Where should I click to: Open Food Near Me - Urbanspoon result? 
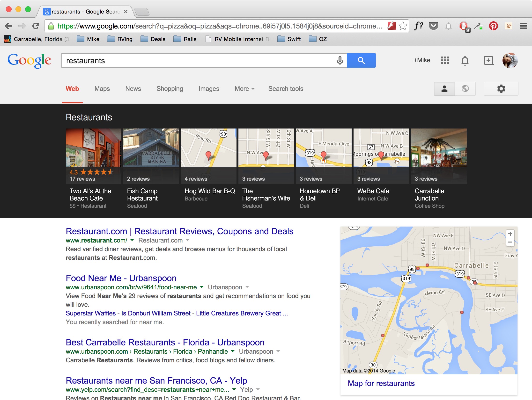pyautogui.click(x=121, y=278)
